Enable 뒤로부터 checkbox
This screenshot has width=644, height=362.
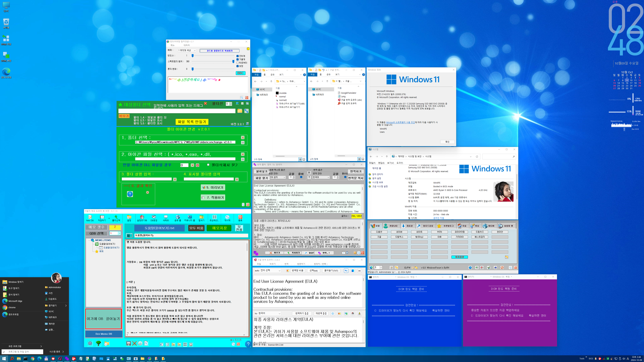pyautogui.click(x=237, y=63)
